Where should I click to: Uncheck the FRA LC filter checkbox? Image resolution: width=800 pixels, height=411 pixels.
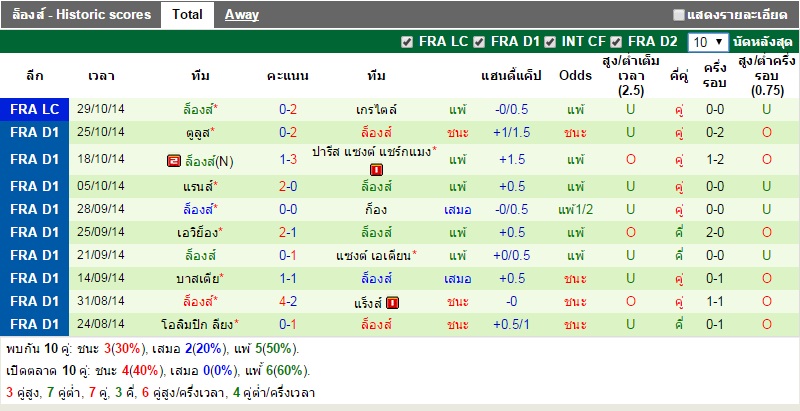406,42
